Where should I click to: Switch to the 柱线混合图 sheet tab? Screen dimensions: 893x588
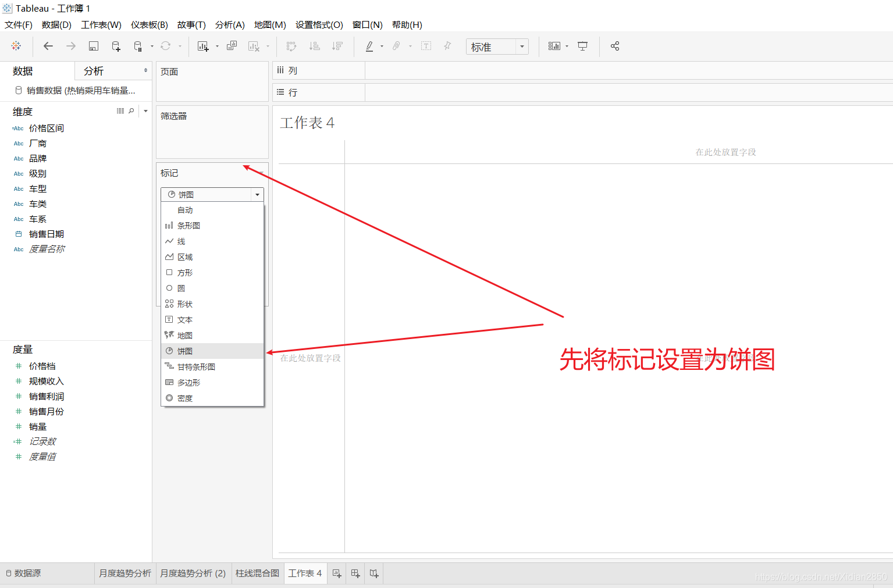click(257, 573)
